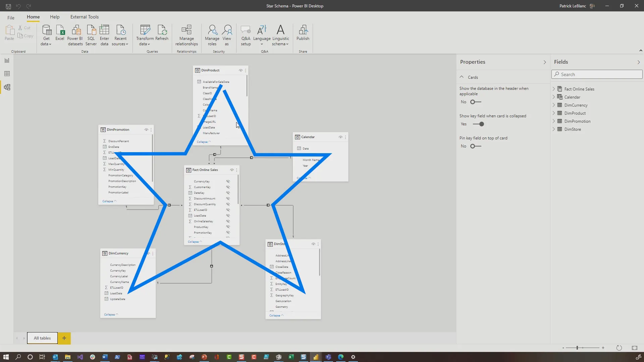The width and height of the screenshot is (644, 362).
Task: Switch to Report view
Action: [x=7, y=60]
